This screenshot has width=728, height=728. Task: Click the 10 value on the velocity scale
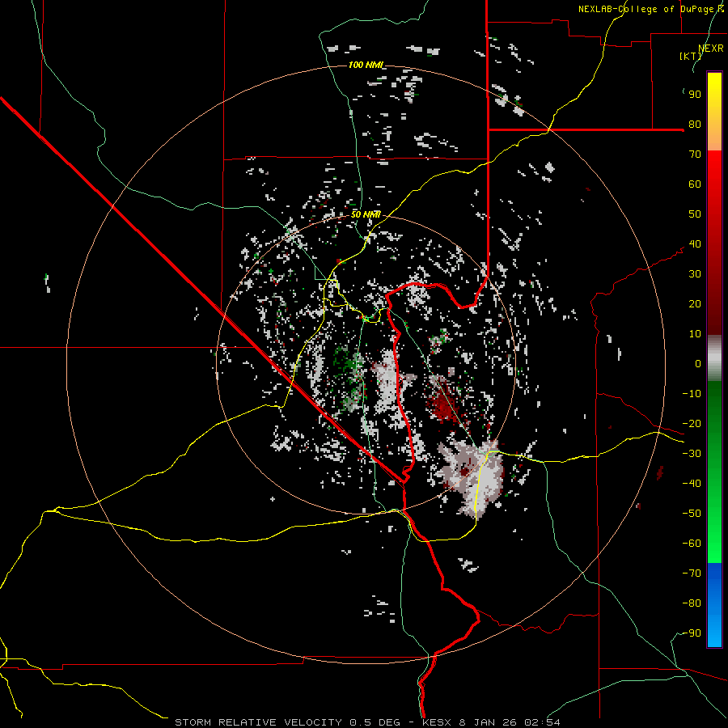(695, 334)
